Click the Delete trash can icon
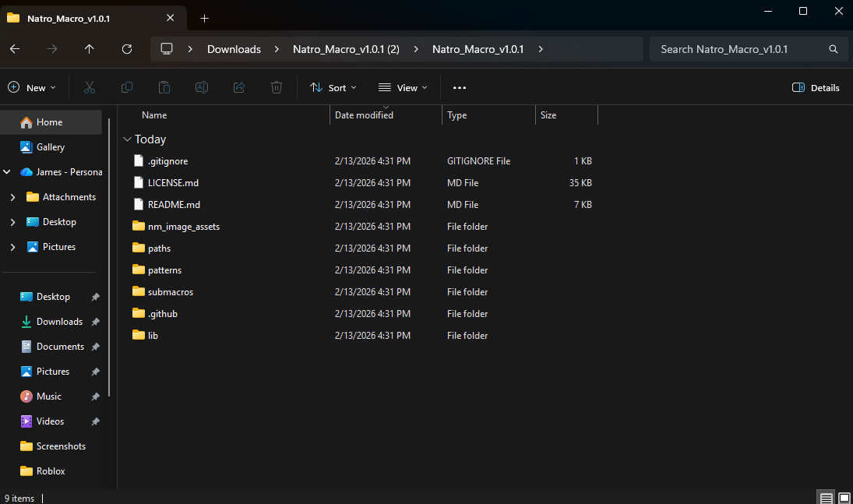 pos(277,88)
